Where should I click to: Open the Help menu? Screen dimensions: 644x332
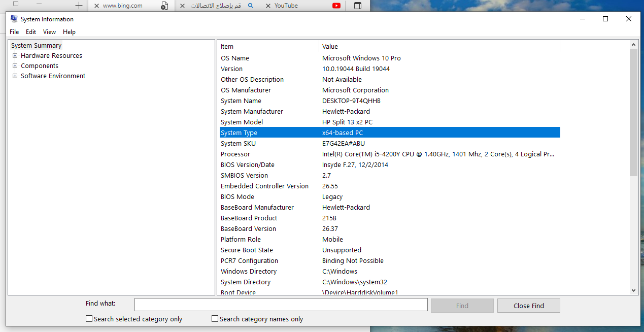(x=69, y=32)
